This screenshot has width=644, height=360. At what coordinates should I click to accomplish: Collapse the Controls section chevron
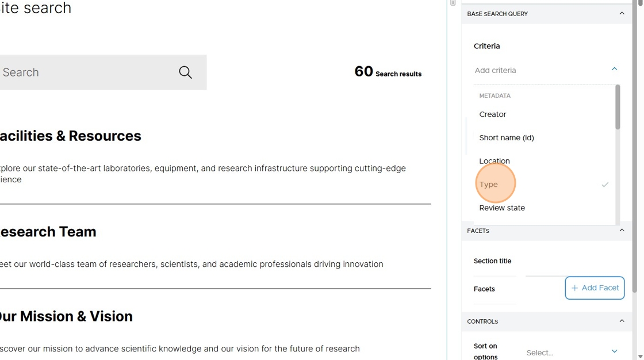(622, 321)
